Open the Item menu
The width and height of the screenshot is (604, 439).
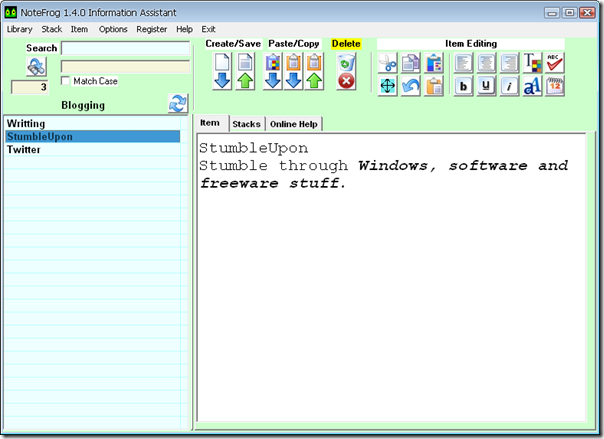pos(79,29)
